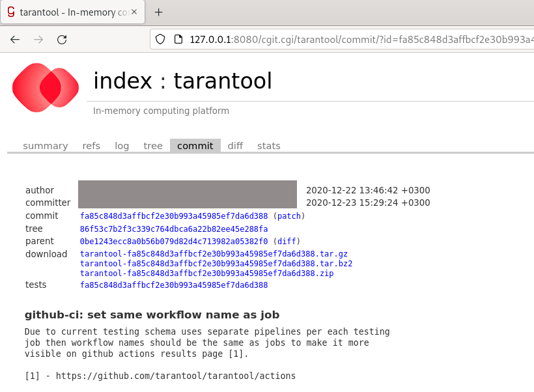Click the 'In-memory computing platform' description
Image resolution: width=534 pixels, height=392 pixels.
(161, 111)
